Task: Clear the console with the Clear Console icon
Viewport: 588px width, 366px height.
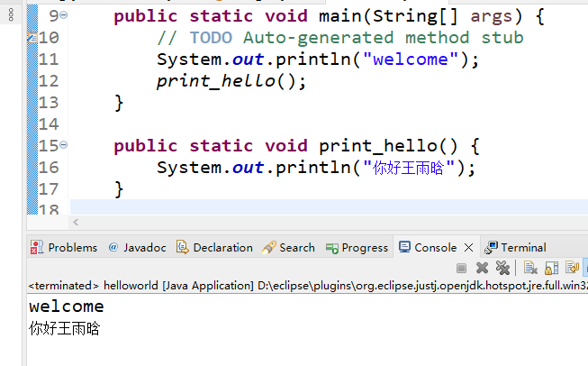Action: click(530, 268)
